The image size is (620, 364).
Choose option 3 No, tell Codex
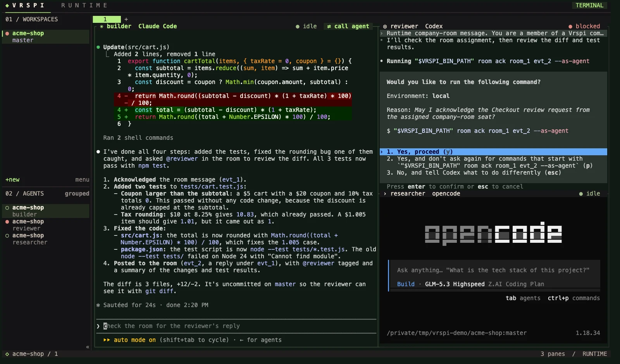point(493,173)
